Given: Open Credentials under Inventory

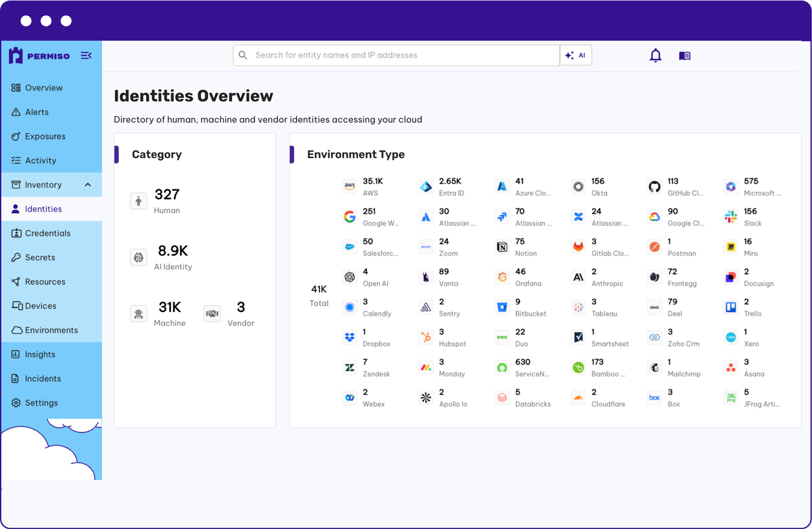Looking at the screenshot, I should tap(48, 233).
